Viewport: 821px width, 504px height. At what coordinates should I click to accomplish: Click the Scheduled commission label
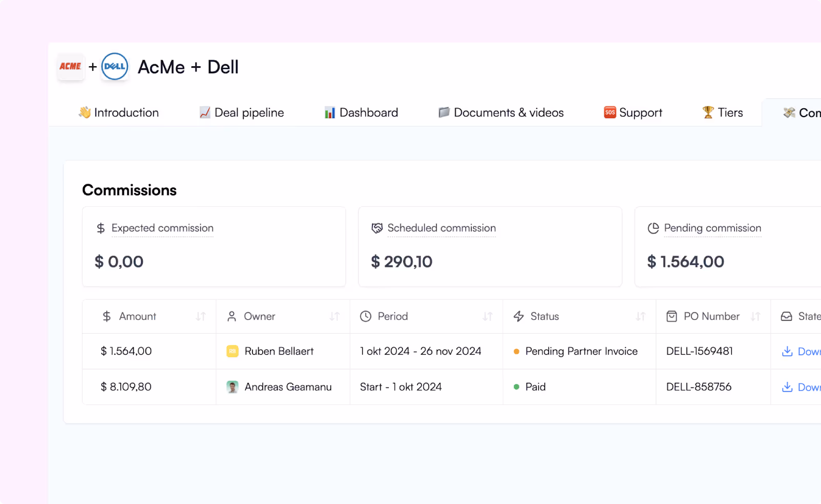pyautogui.click(x=442, y=228)
